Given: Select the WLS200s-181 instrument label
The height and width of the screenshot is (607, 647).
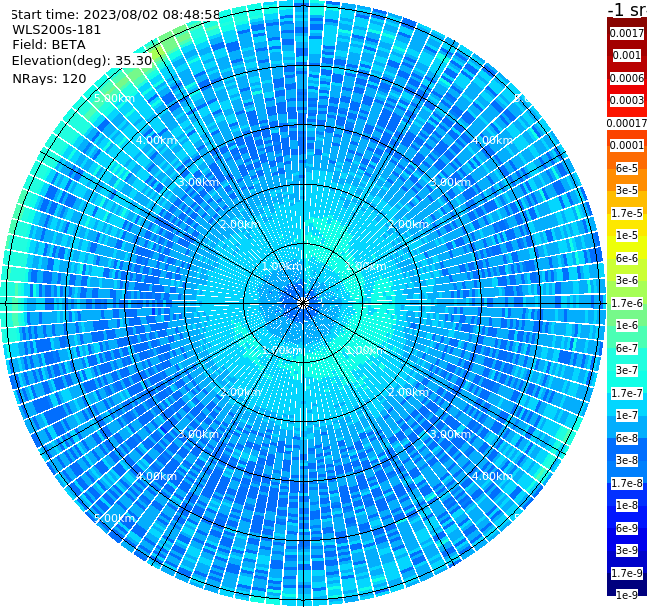Looking at the screenshot, I should coord(57,30).
